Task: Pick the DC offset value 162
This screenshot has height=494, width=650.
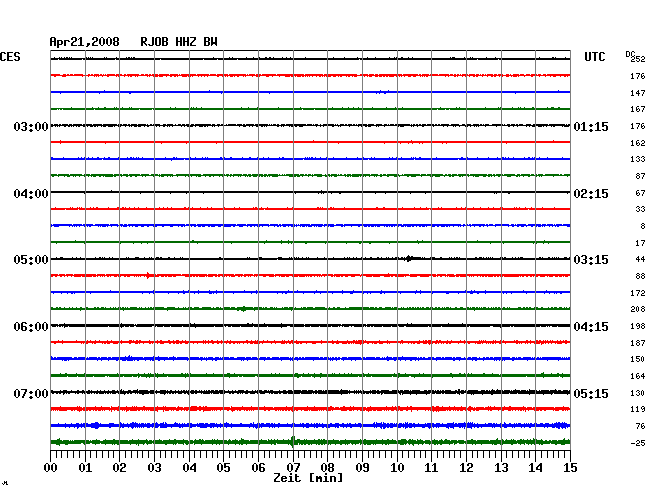Action: pos(638,143)
